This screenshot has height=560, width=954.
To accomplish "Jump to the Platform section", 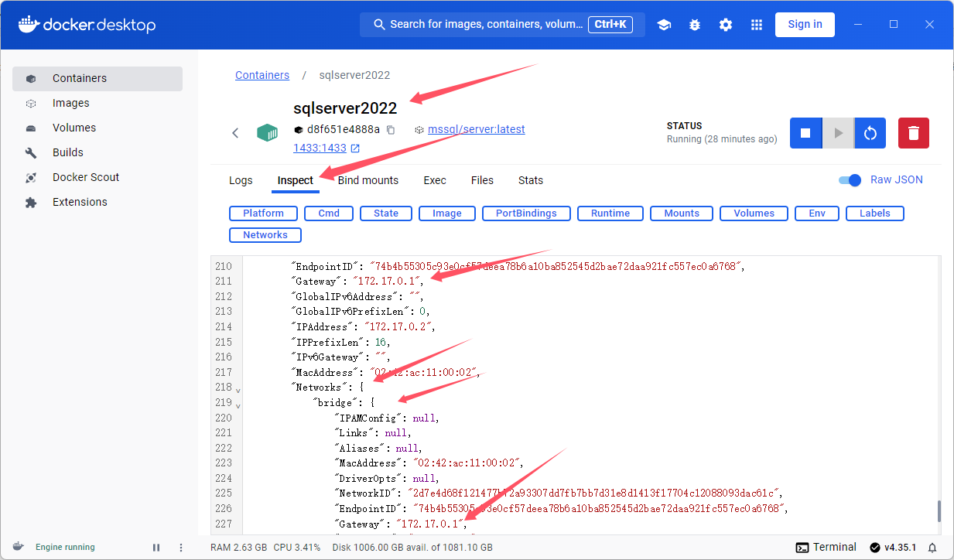I will (263, 213).
